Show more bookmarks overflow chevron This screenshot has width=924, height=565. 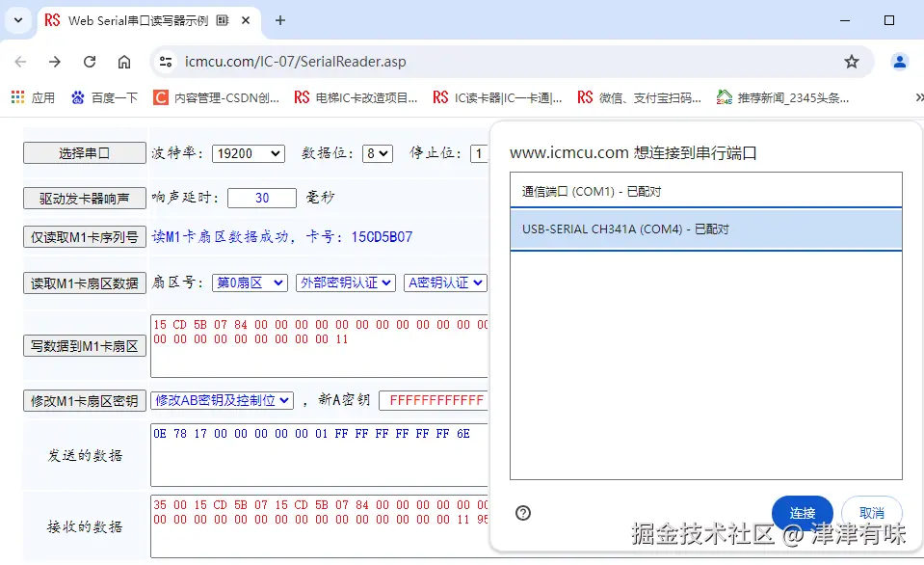pos(918,98)
